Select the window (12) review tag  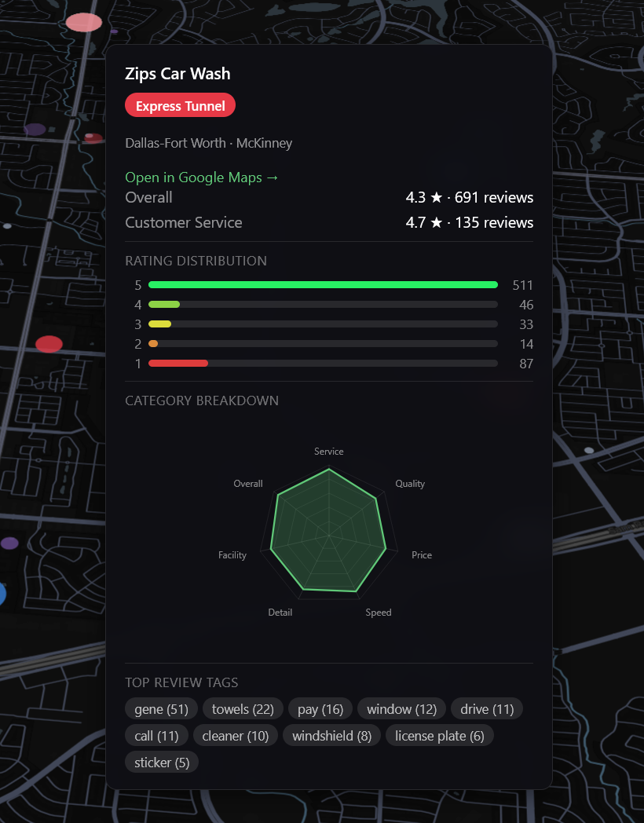pos(401,709)
